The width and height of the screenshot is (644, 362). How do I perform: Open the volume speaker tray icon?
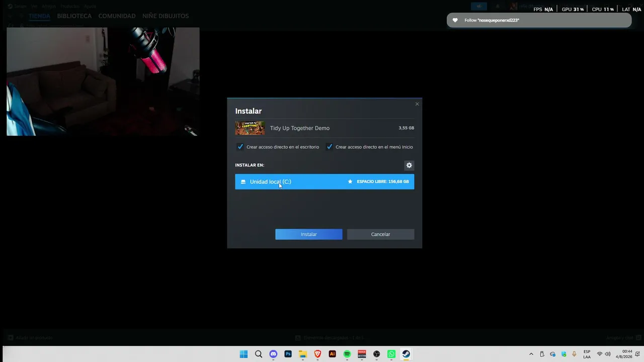pyautogui.click(x=608, y=354)
